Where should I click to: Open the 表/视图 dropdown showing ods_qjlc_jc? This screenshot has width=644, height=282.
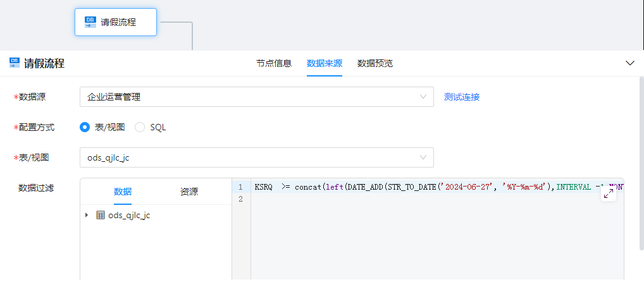[x=256, y=157]
